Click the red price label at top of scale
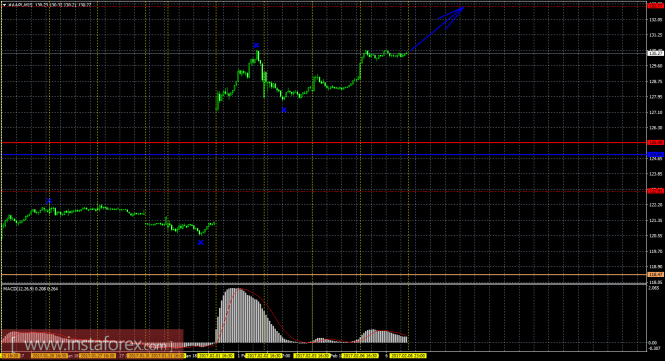The width and height of the screenshot is (665, 361). (x=656, y=6)
